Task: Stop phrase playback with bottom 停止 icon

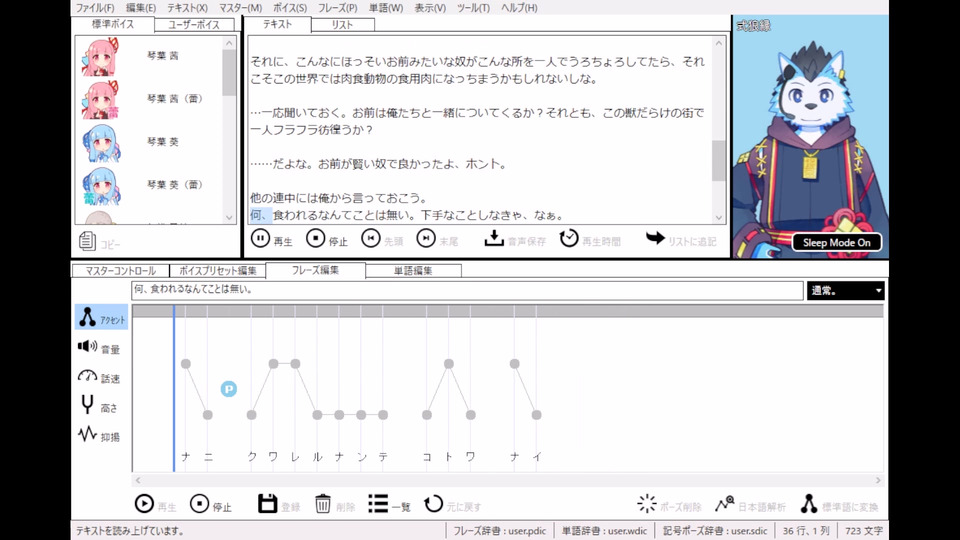Action: coord(199,504)
